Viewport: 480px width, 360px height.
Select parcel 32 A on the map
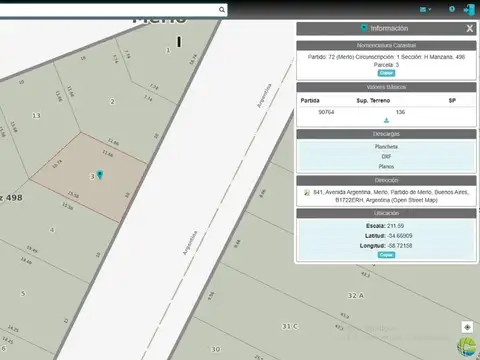tap(356, 296)
